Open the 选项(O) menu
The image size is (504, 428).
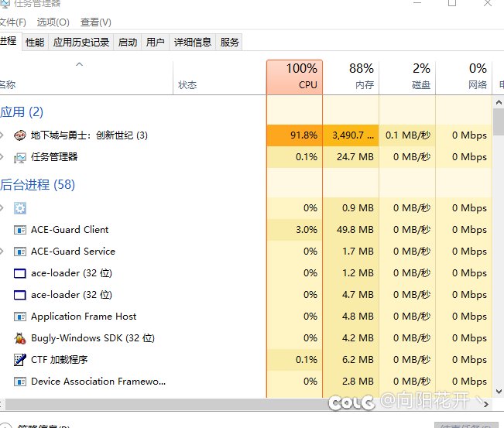[53, 22]
